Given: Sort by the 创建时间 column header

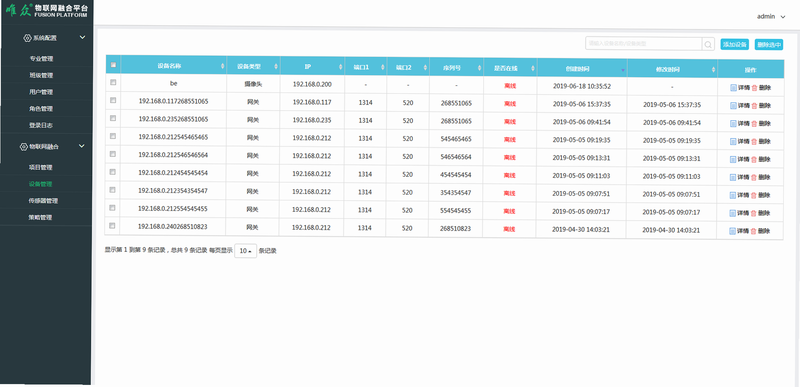Looking at the screenshot, I should (x=582, y=68).
